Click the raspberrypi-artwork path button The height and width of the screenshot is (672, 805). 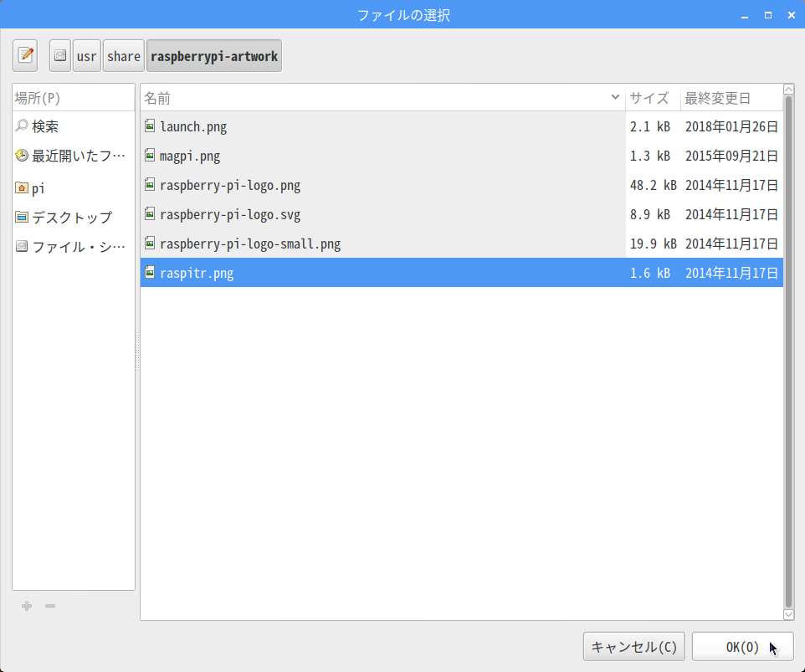click(x=214, y=55)
